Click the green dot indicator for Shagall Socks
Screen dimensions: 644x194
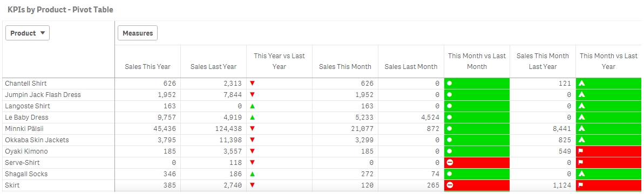point(450,174)
